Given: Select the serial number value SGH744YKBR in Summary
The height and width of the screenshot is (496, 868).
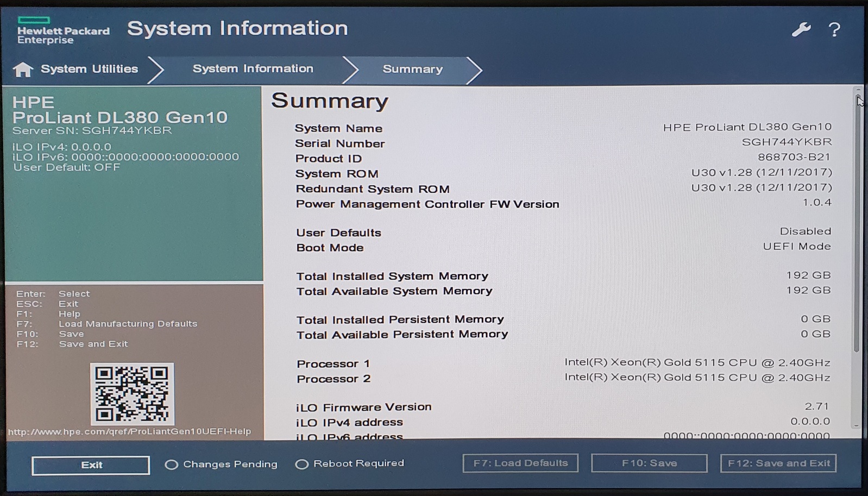Looking at the screenshot, I should [787, 142].
